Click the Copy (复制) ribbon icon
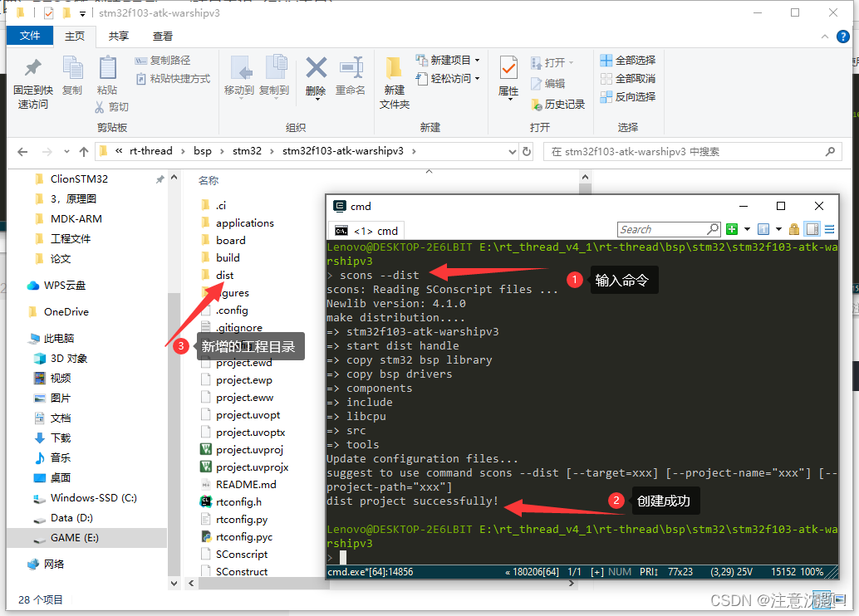The image size is (859, 616). (x=72, y=68)
